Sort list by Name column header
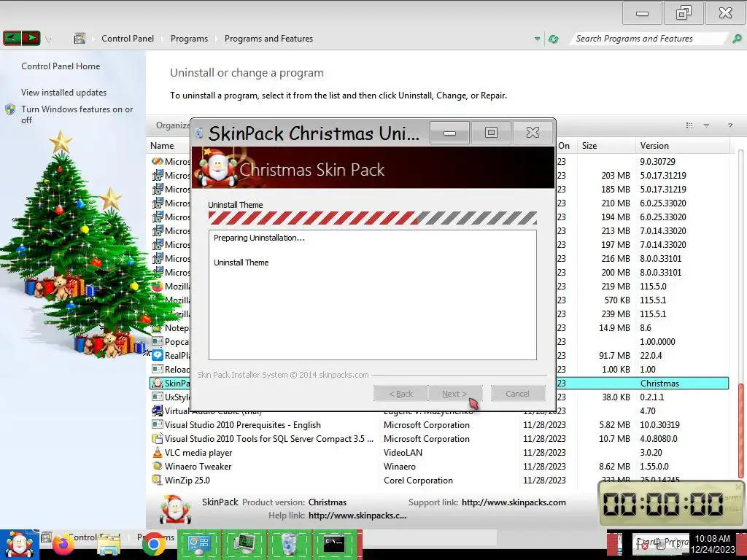Screen dimensions: 747x560 (162, 146)
